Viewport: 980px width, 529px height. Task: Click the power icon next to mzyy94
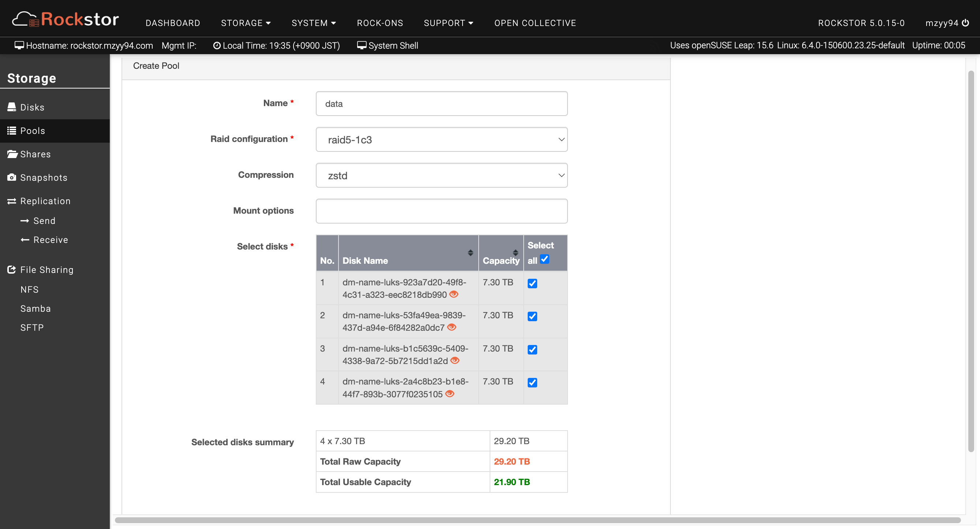(x=965, y=23)
